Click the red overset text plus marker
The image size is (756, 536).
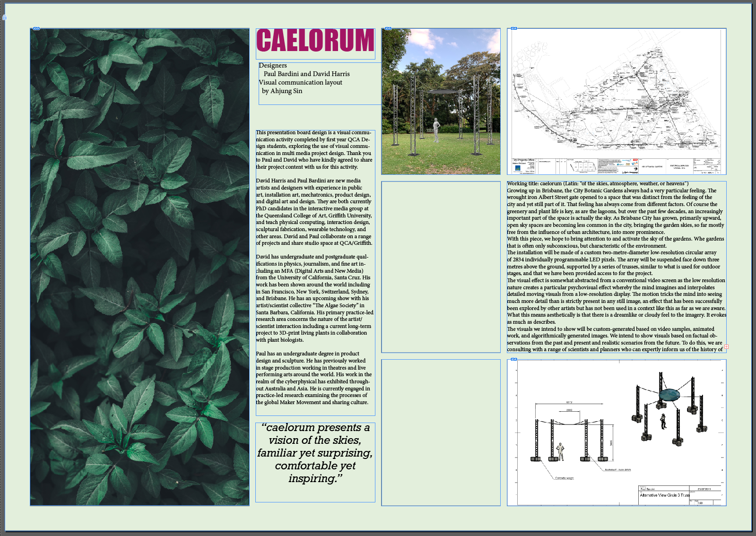pos(726,346)
